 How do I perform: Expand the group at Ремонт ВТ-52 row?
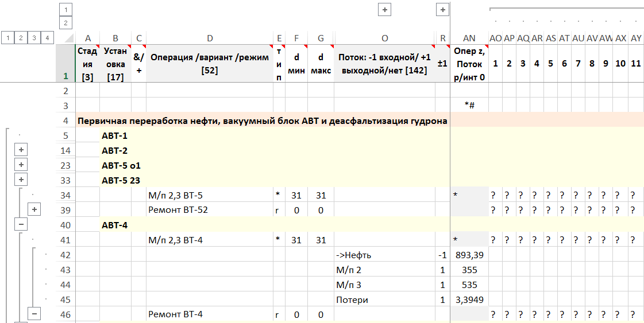coord(34,210)
